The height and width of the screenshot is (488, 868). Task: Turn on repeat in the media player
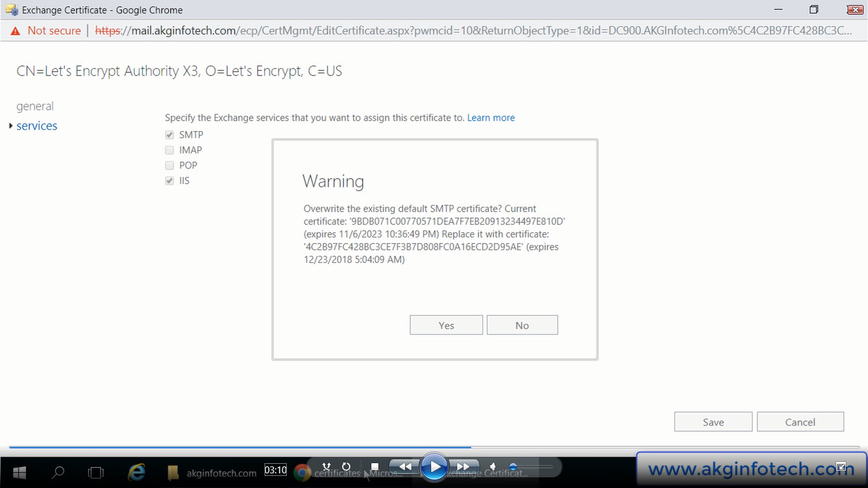click(x=347, y=467)
